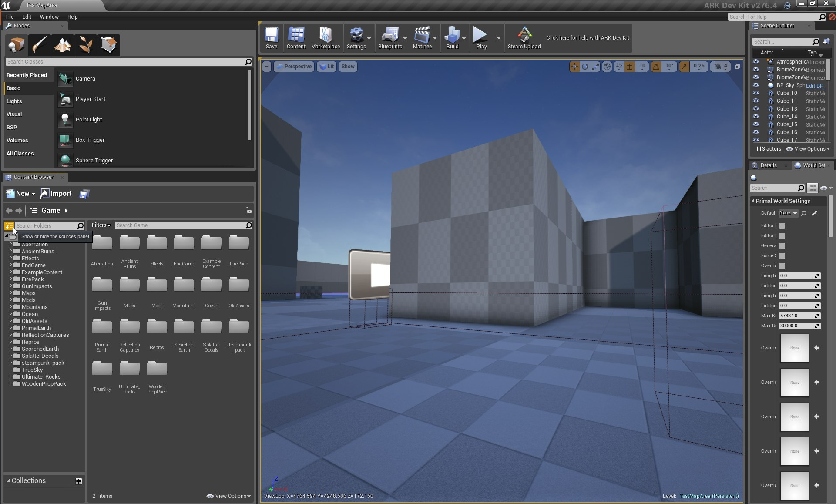Click the Save toolbar icon
Screen dimensions: 836x504
(x=271, y=37)
